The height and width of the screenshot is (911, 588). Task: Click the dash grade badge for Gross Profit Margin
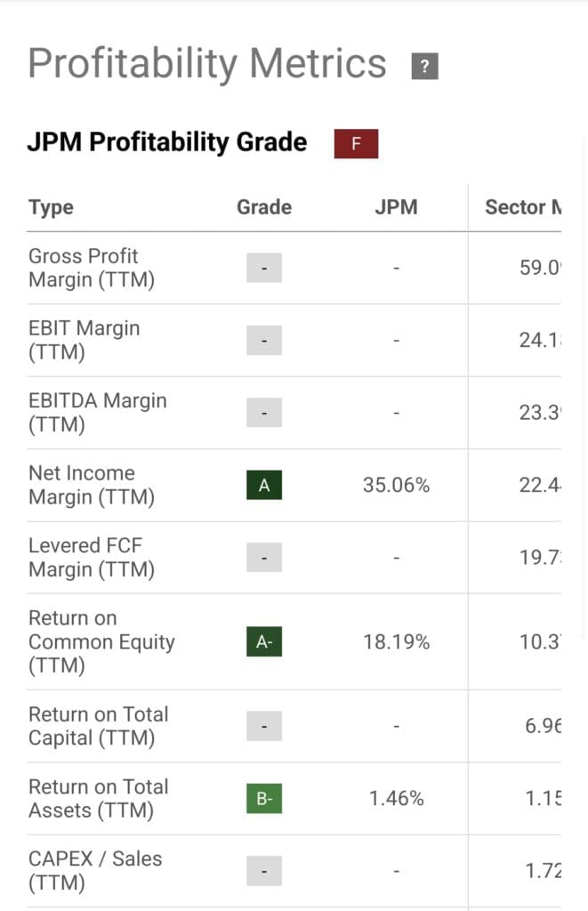click(263, 267)
